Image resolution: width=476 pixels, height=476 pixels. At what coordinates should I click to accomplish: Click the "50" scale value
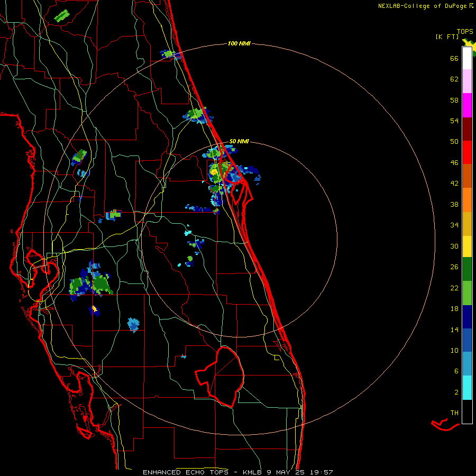click(454, 142)
